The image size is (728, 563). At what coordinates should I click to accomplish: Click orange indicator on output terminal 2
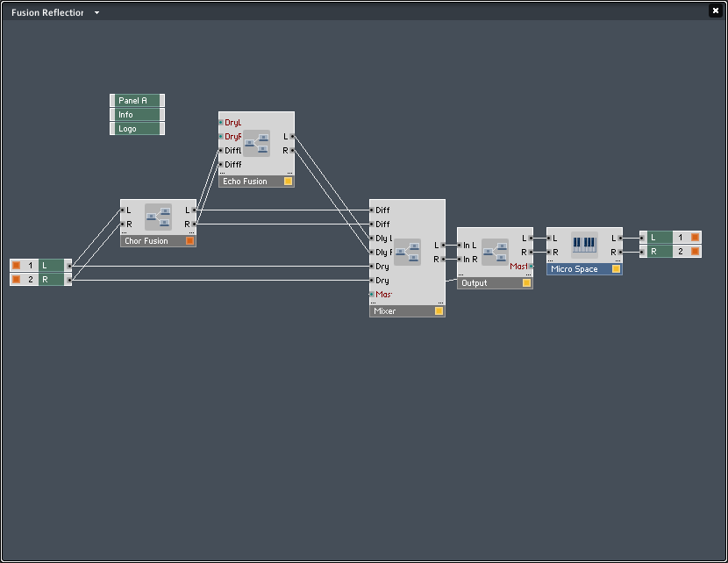(x=695, y=251)
